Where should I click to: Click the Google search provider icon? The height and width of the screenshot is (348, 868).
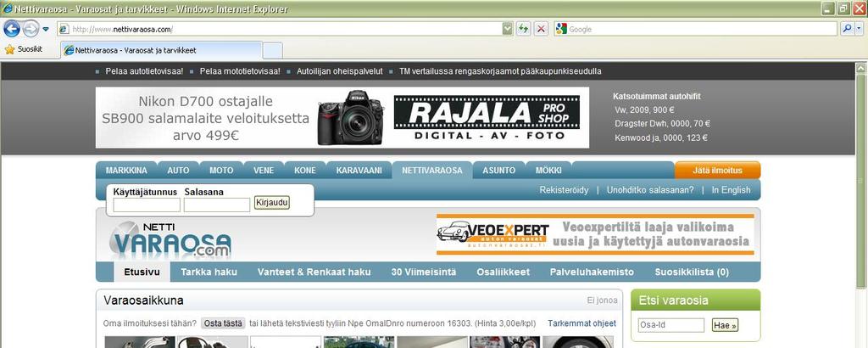(561, 29)
